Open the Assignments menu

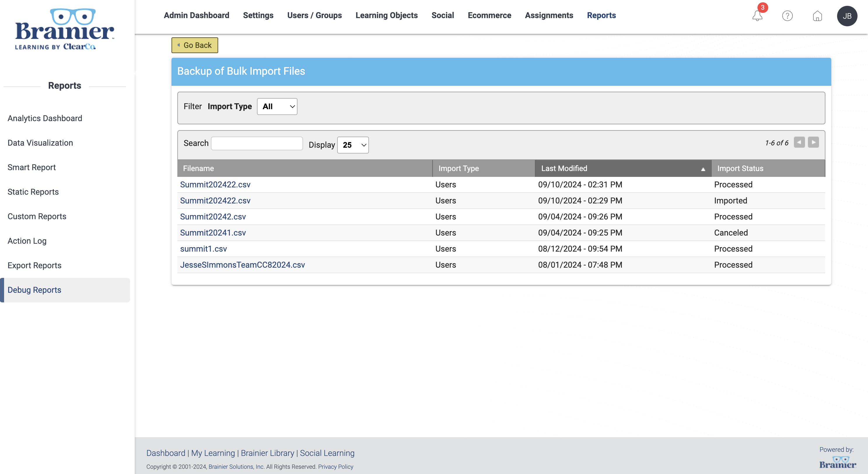pyautogui.click(x=549, y=15)
